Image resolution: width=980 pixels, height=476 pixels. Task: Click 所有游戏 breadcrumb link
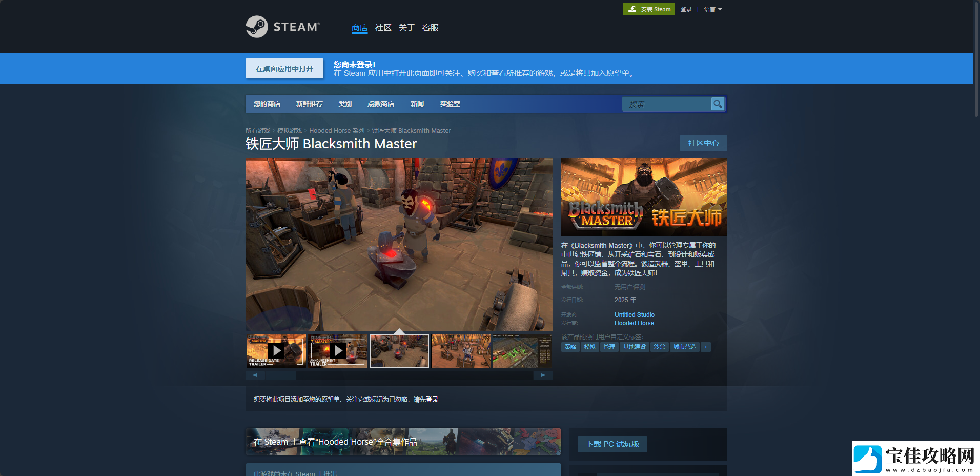(258, 131)
